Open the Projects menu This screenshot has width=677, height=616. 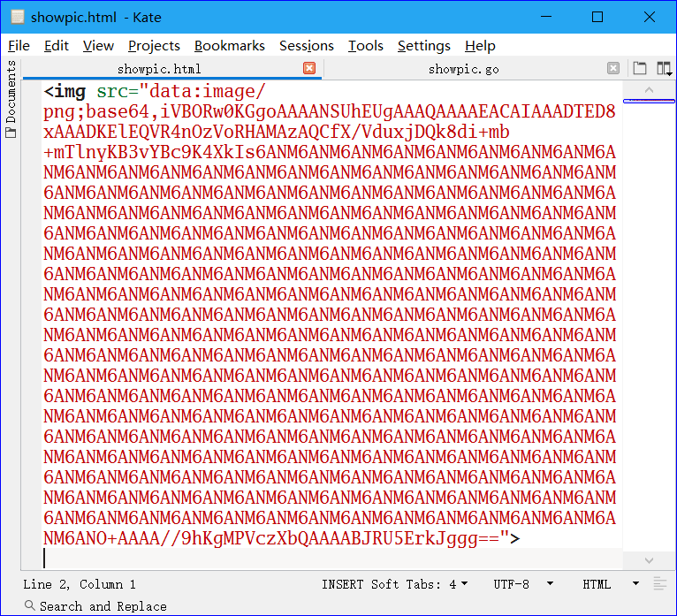coord(154,45)
